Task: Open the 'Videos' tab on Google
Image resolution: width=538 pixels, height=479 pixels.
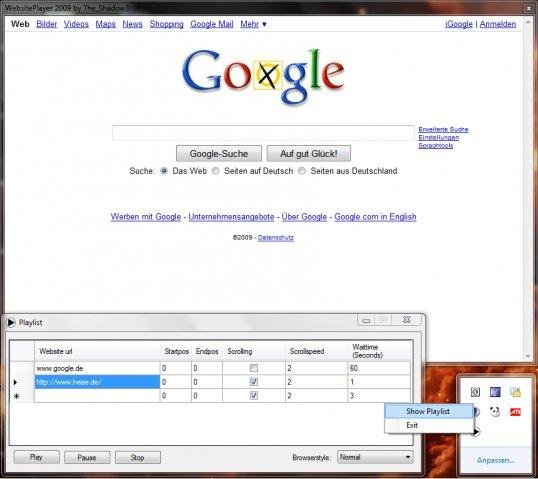Action: (76, 24)
